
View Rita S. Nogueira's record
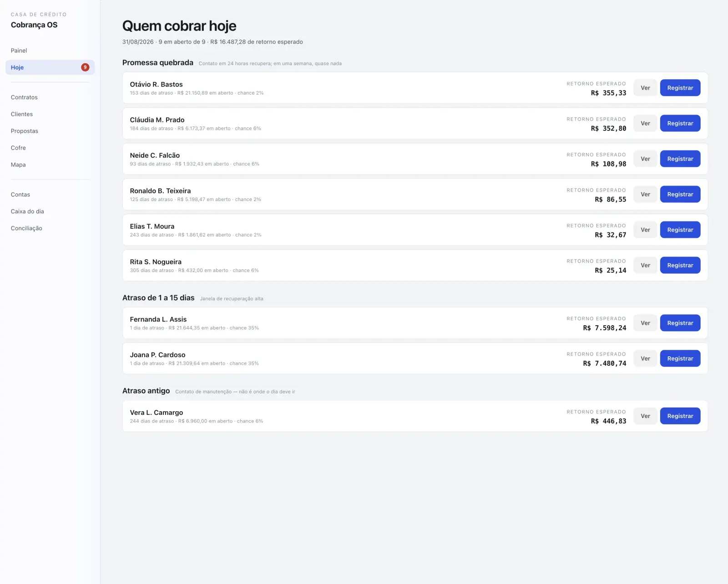(645, 265)
